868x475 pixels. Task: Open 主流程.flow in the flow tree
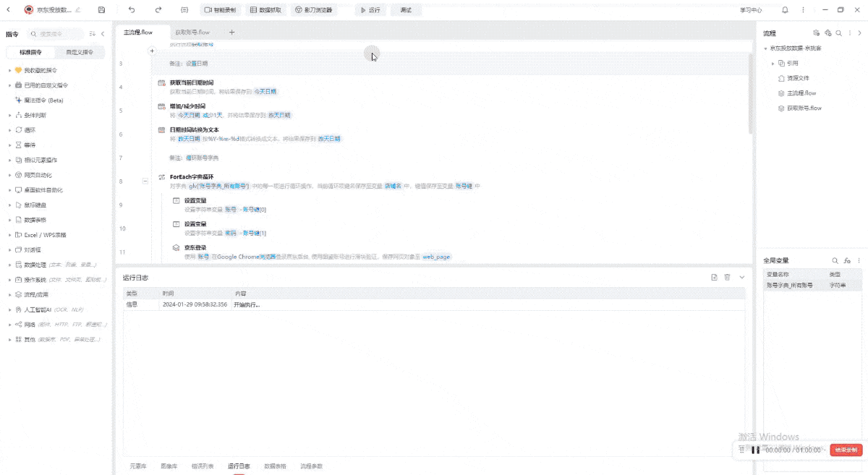pos(801,93)
